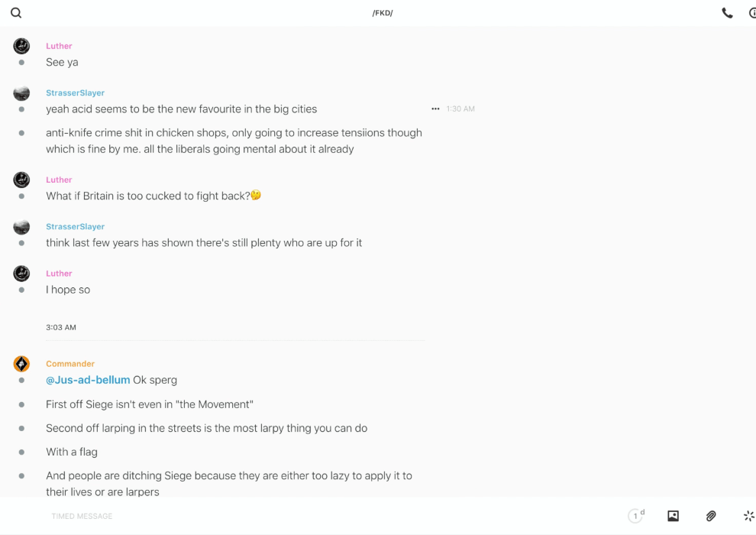Click the message "With a flag"
The image size is (756, 535).
point(72,452)
